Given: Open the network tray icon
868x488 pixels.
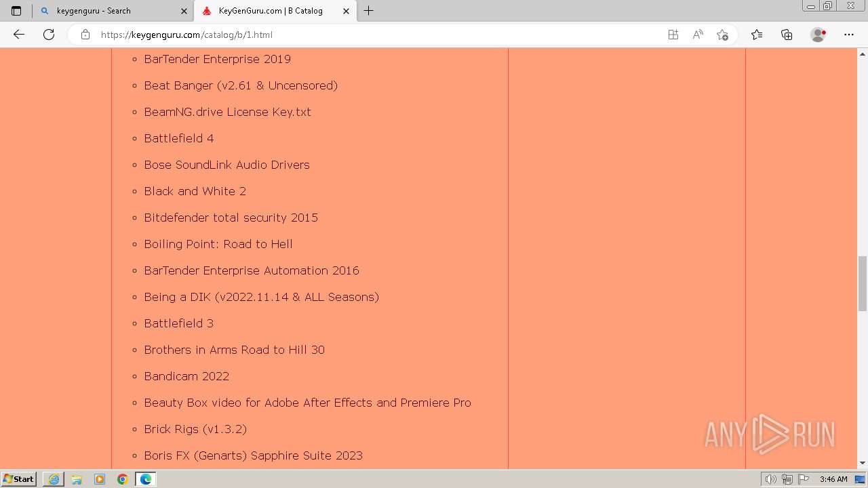Looking at the screenshot, I should point(787,479).
